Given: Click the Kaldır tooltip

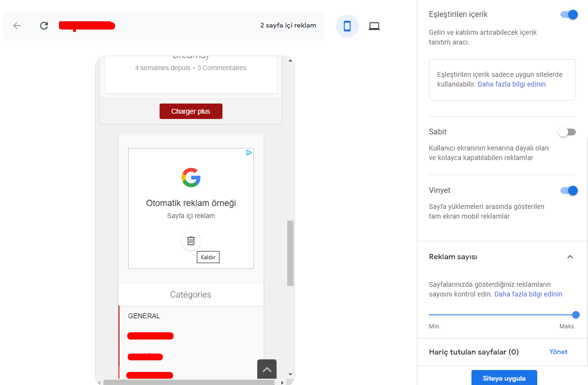Looking at the screenshot, I should tap(208, 257).
